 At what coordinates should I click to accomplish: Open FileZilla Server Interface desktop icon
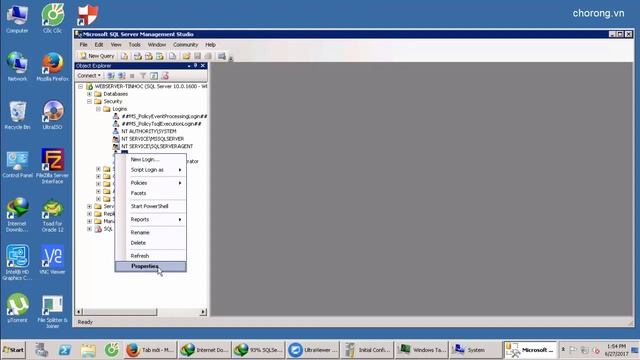52,166
